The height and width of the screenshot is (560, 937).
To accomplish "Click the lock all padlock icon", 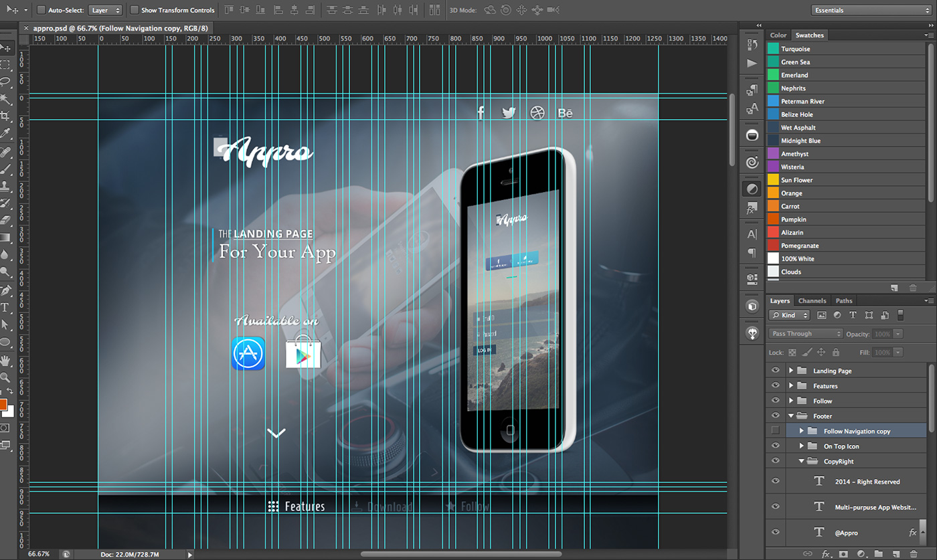I will [x=836, y=352].
